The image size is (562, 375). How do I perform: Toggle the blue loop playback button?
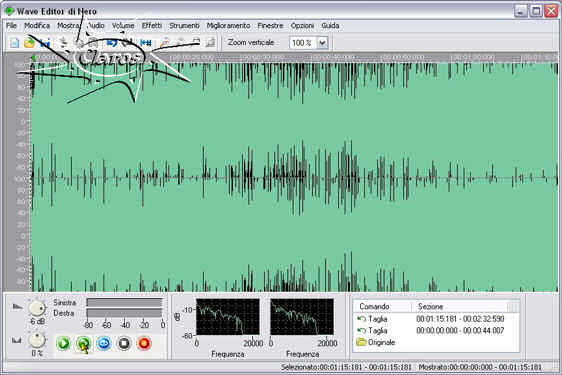point(104,343)
